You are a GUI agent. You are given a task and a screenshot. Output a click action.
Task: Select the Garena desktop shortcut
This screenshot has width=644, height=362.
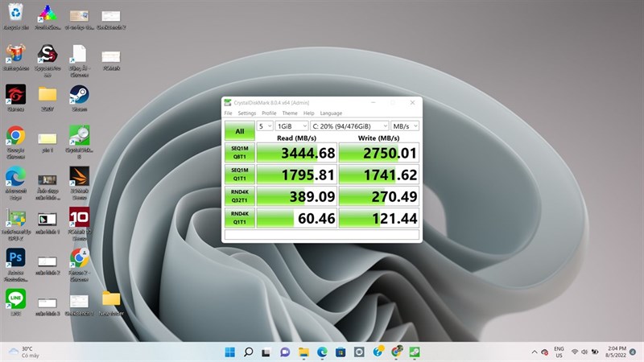point(15,98)
